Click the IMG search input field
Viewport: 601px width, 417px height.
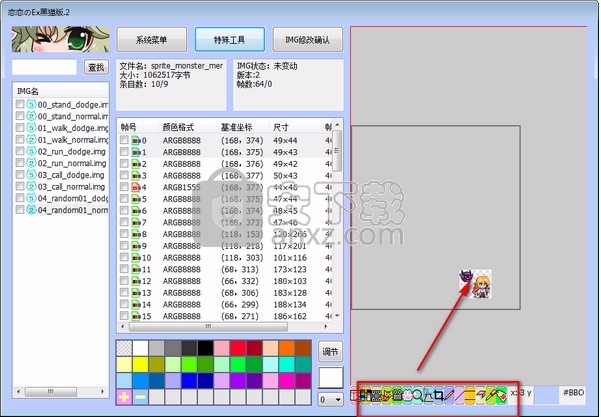tap(44, 67)
